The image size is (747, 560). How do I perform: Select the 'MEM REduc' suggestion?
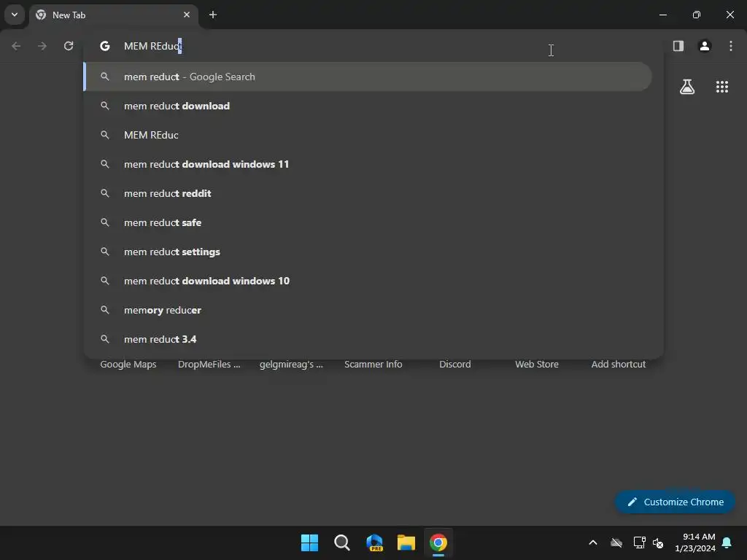click(x=368, y=135)
